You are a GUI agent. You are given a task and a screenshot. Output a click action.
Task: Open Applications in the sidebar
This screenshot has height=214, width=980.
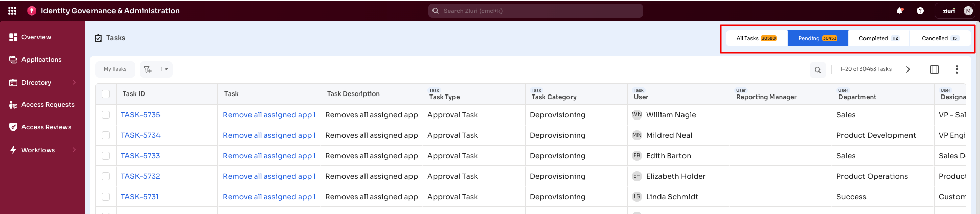tap(41, 60)
